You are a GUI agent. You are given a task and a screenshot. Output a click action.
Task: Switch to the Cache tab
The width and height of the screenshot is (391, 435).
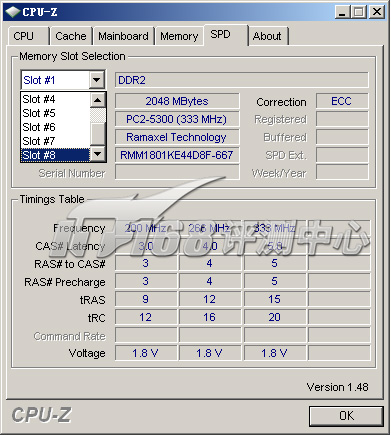point(71,36)
